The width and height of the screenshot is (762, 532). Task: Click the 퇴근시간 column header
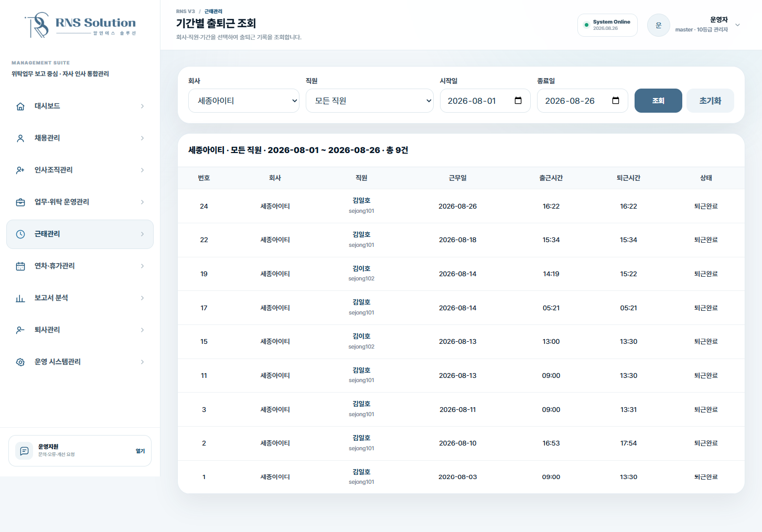628,178
